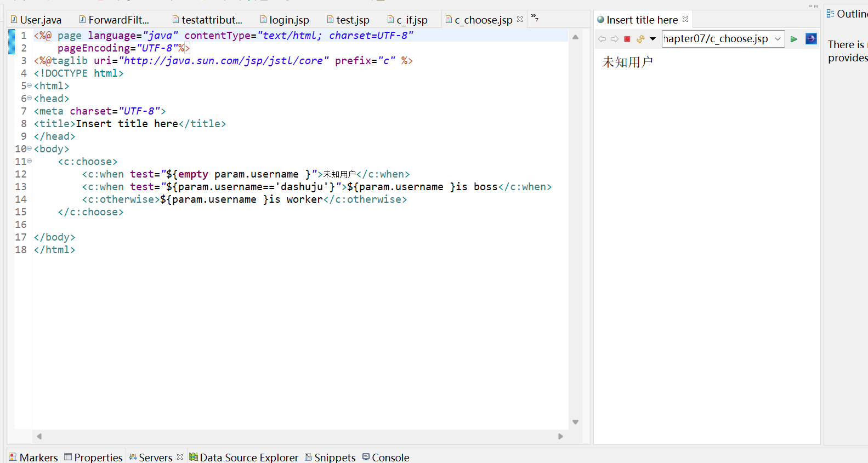Open the browser refresh options arrow
This screenshot has height=463, width=868.
(x=653, y=39)
